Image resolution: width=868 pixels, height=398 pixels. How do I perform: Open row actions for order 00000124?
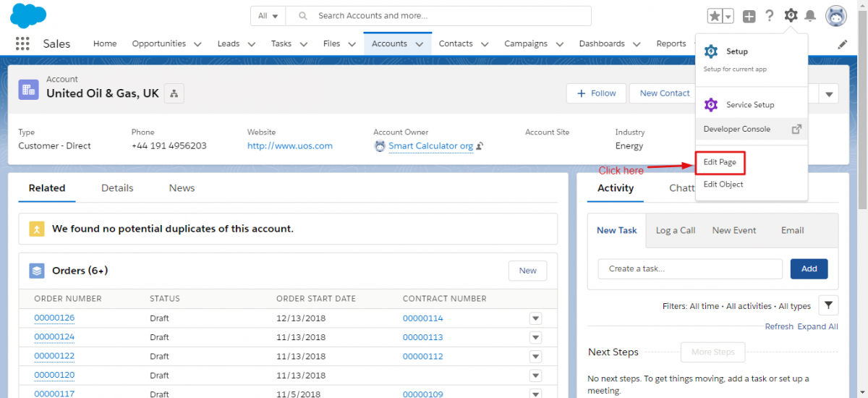(535, 337)
